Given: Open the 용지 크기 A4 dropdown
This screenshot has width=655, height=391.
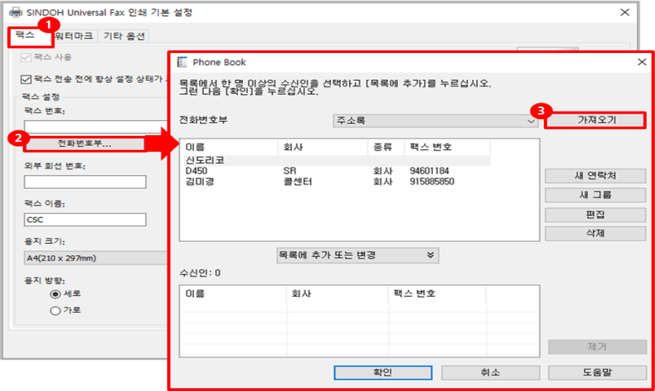Looking at the screenshot, I should pos(95,258).
